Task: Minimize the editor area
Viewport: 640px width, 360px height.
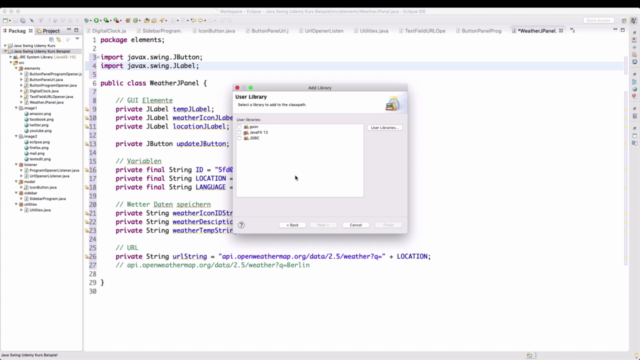Action: point(615,30)
